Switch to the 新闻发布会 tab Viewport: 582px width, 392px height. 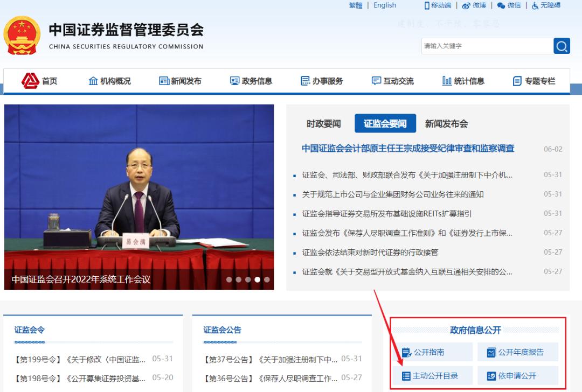(447, 123)
